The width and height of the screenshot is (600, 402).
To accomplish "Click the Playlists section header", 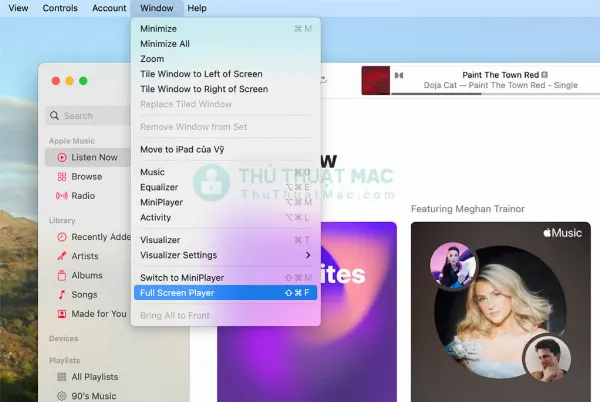I will coord(64,360).
